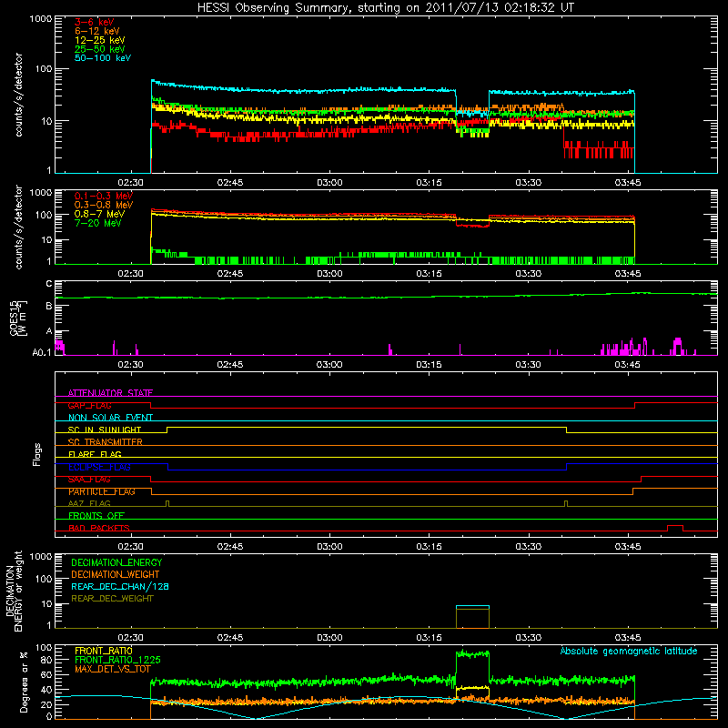Click the SC_IN_SUNLIGHT flag label
The image size is (728, 728).
click(105, 430)
